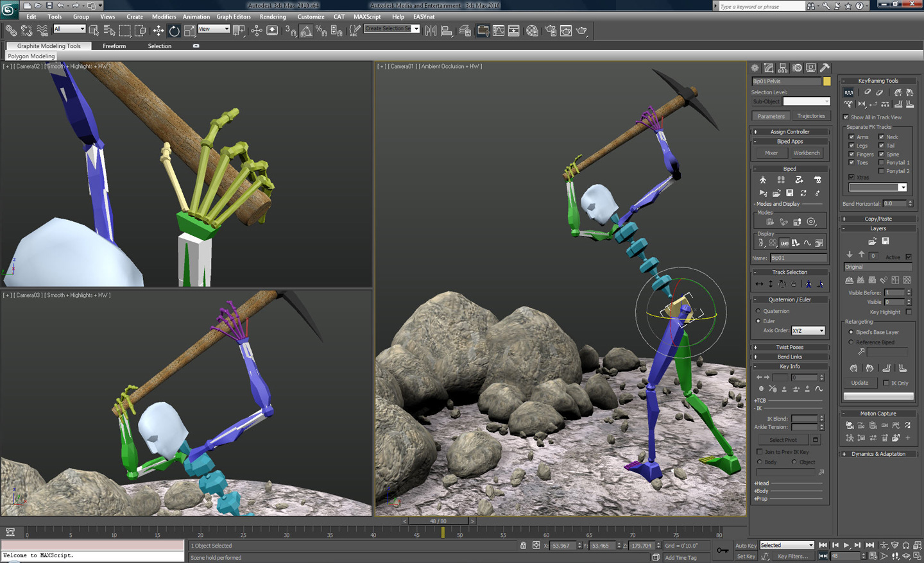The height and width of the screenshot is (563, 924).
Task: Click the Select and Move tool
Action: [158, 31]
